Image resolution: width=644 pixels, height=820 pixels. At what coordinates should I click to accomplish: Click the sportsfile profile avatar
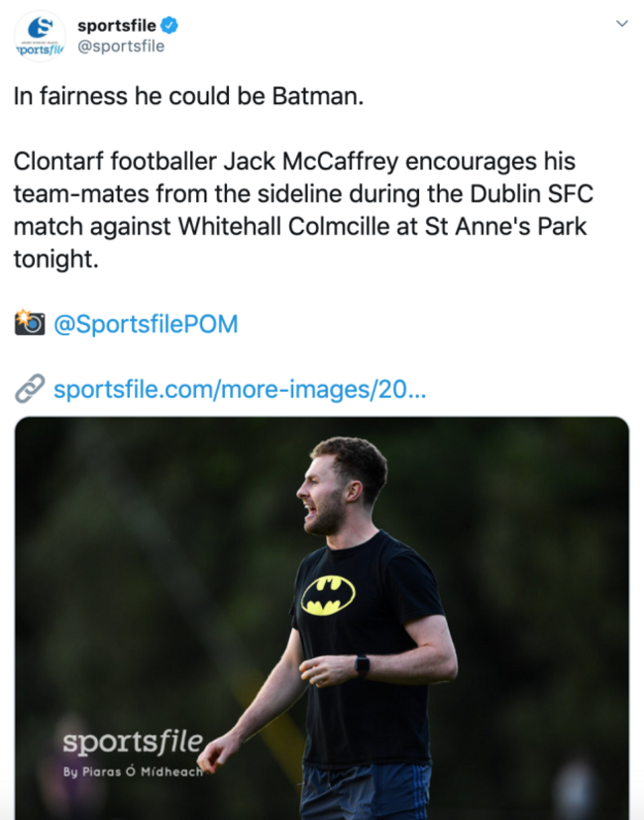(39, 36)
